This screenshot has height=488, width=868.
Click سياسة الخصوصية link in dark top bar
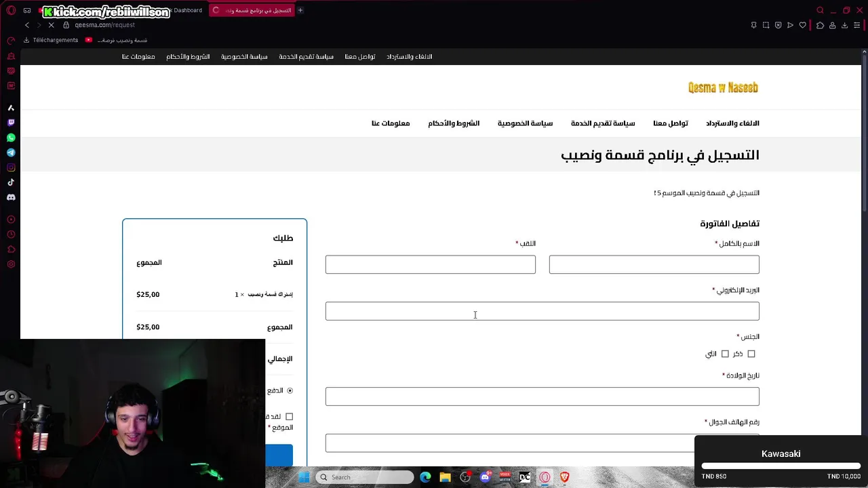click(244, 57)
